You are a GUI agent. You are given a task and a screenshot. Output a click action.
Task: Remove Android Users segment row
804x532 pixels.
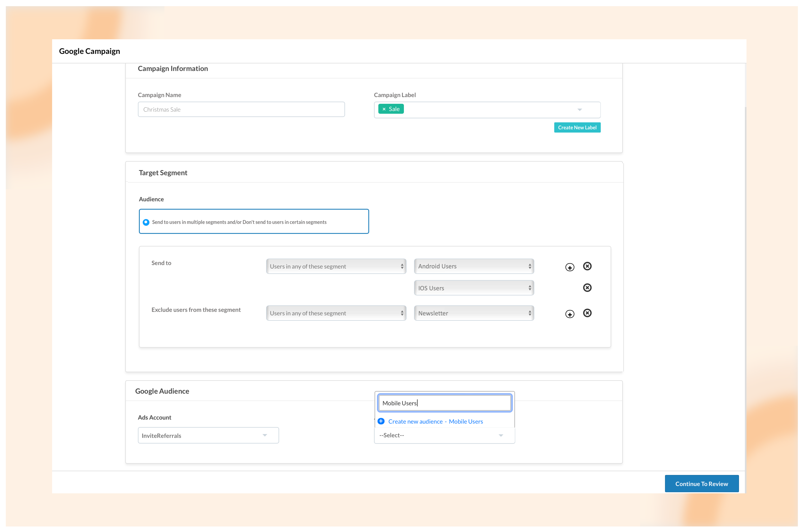click(x=587, y=266)
